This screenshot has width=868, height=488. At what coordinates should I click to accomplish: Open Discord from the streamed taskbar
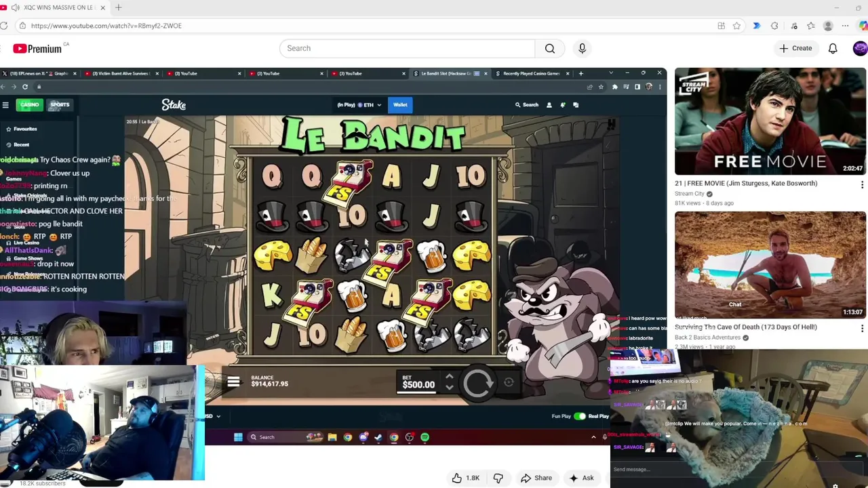(363, 437)
